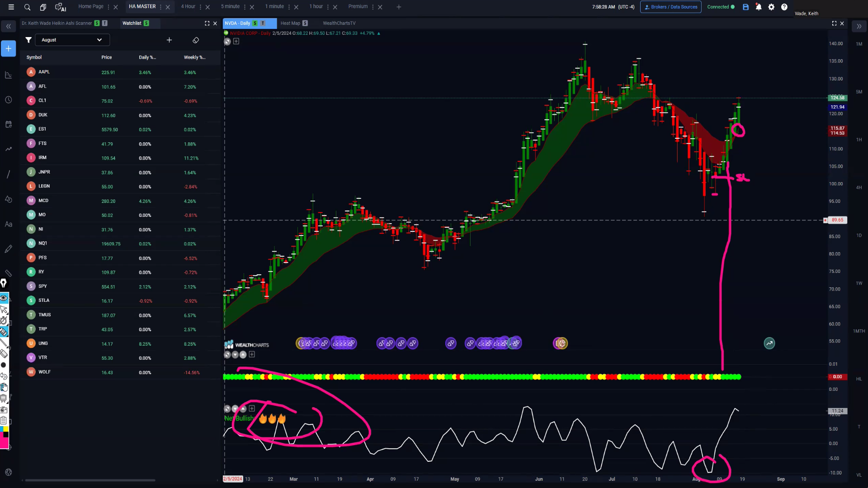Click the watchlist eraser clear icon
Image resolution: width=868 pixels, height=488 pixels.
coord(196,40)
